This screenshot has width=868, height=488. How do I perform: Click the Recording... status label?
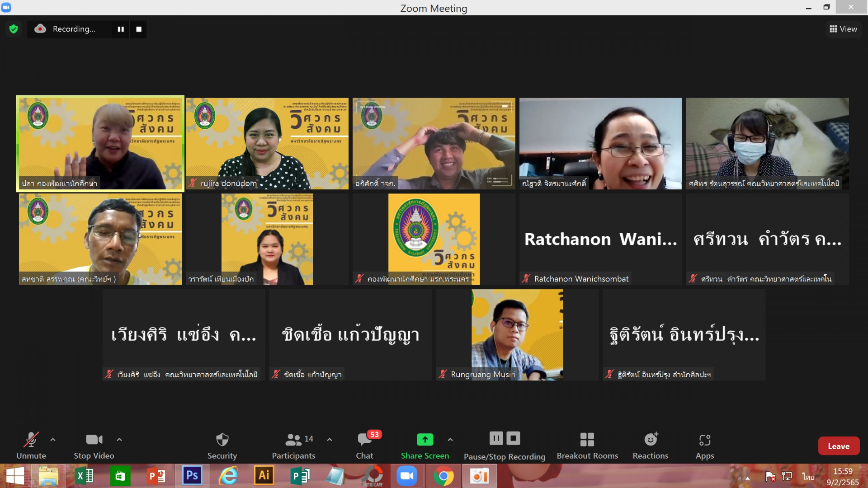click(74, 29)
